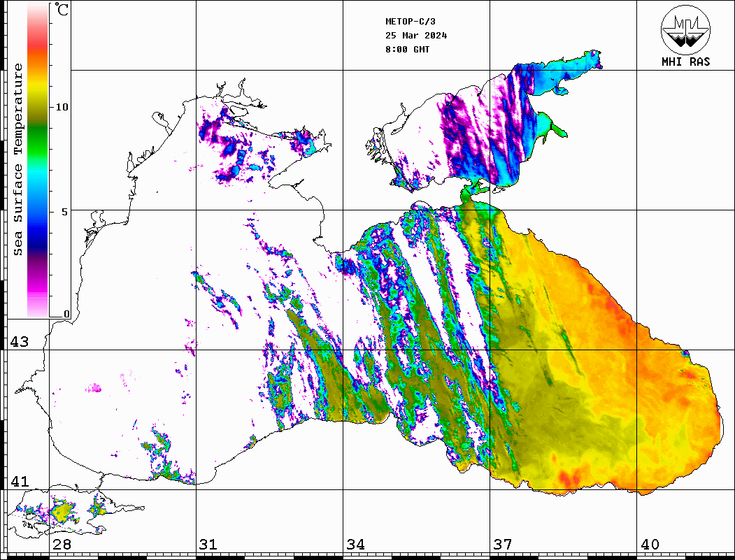Click the '0' tick label on legend
The height and width of the screenshot is (560, 735).
pyautogui.click(x=66, y=314)
